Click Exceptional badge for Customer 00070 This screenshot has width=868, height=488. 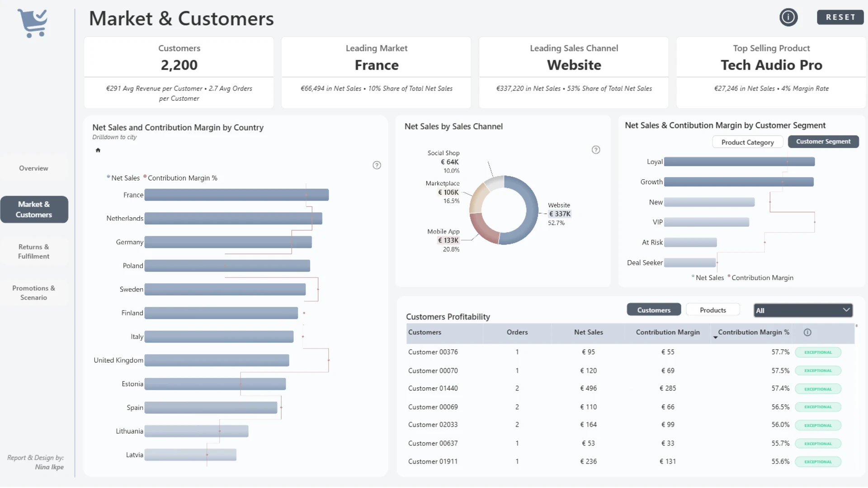818,371
